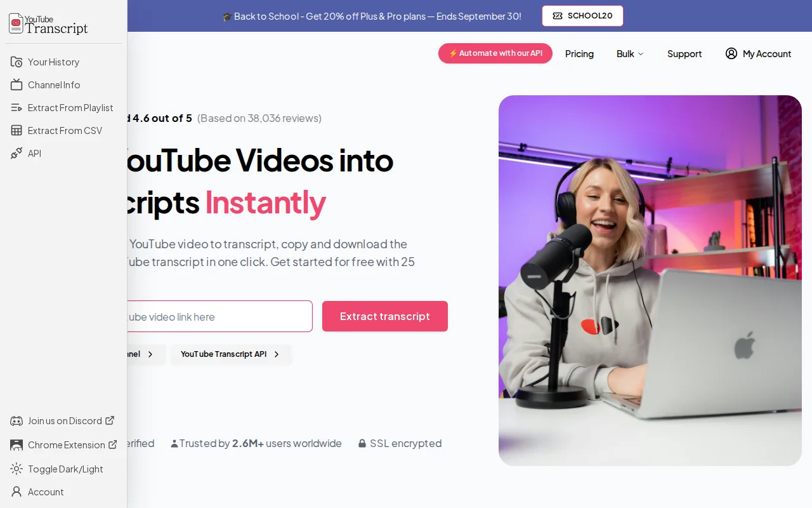Click the API plug icon
Screen dimensions: 812x508
click(16, 153)
